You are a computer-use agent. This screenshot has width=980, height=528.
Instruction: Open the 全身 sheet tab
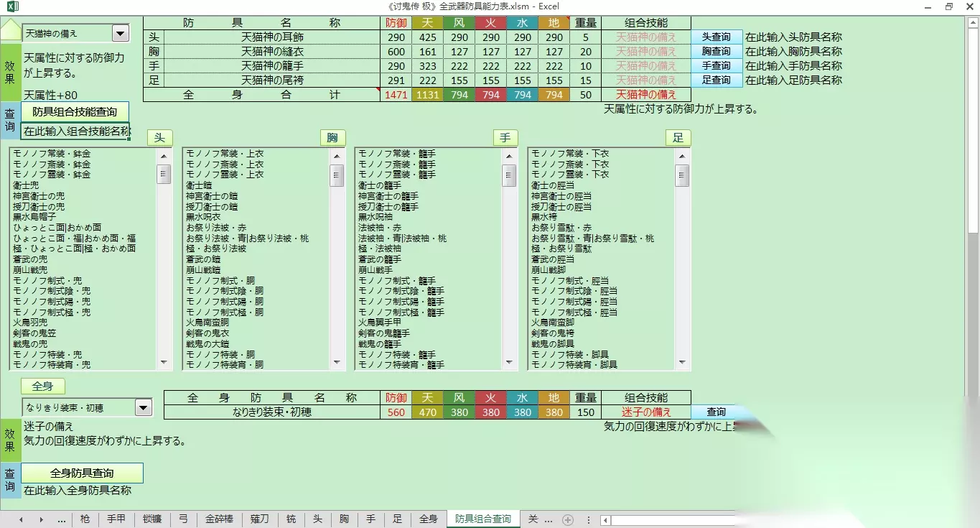pyautogui.click(x=429, y=519)
